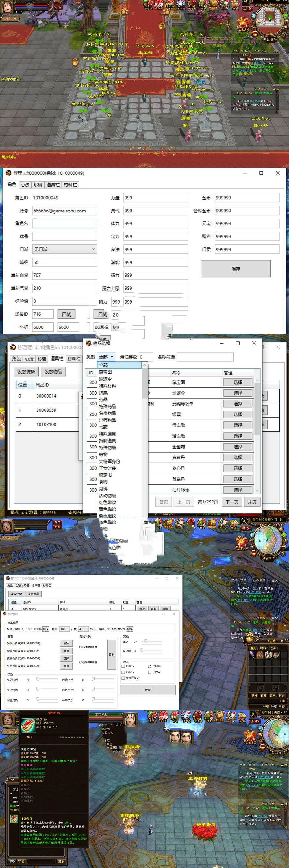
Task: Tick the 已绑定 checkbox
Action: [123, 666]
